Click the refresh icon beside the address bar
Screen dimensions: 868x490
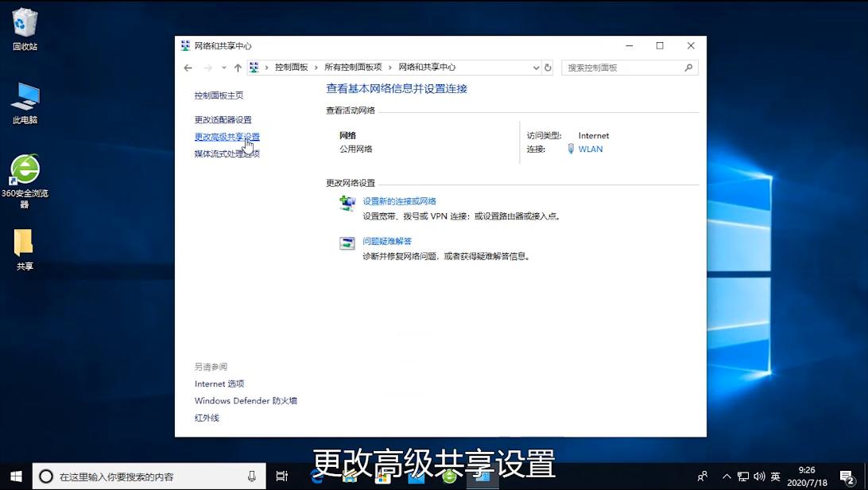548,68
